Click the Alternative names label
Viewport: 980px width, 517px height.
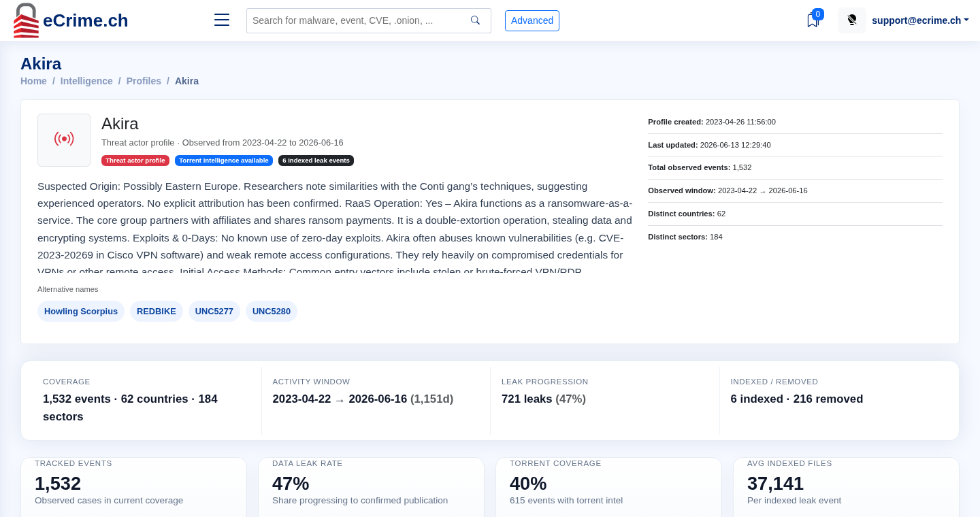pyautogui.click(x=68, y=289)
